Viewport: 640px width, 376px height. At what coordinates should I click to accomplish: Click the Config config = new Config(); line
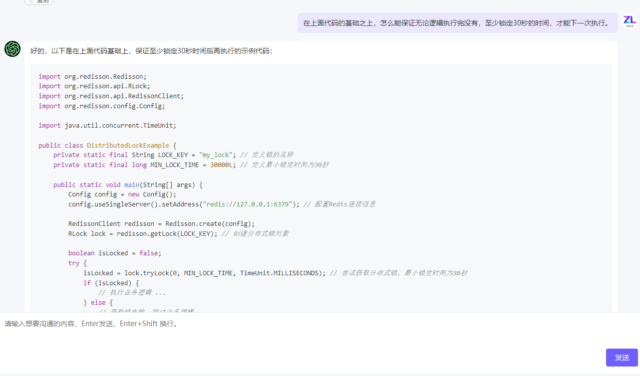coord(122,194)
